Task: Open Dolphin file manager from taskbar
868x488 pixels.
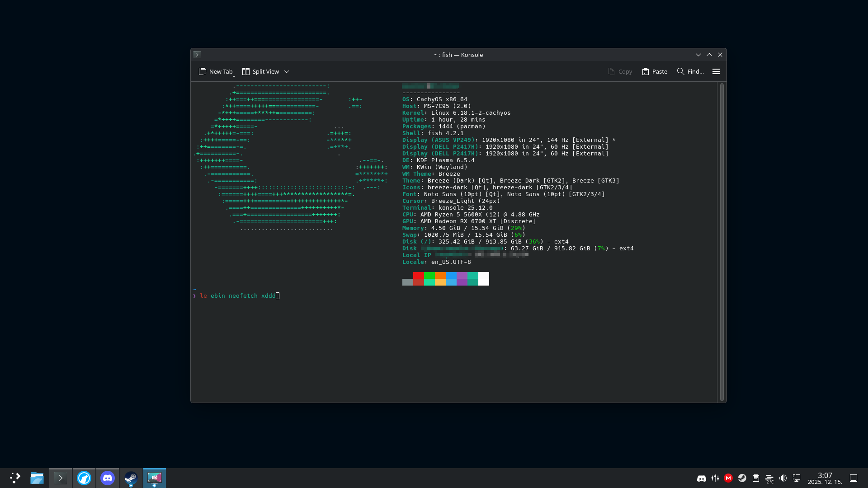Action: click(x=37, y=478)
